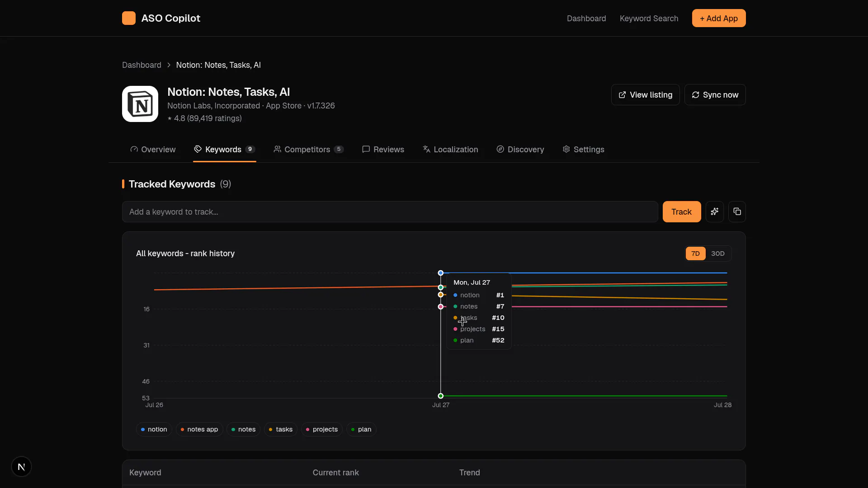This screenshot has height=488, width=868.
Task: Open the Notion app icon thumbnail
Action: click(x=140, y=104)
